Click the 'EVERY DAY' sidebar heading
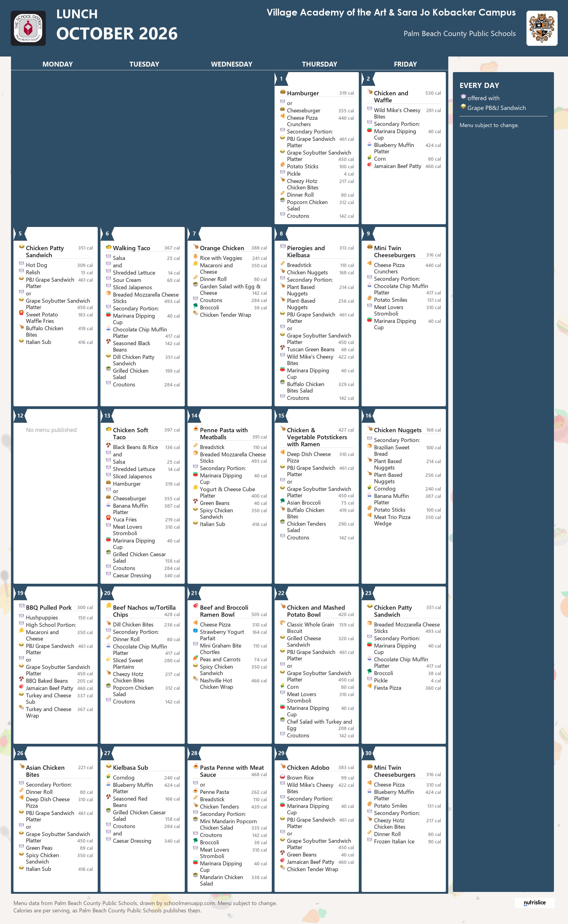The width and height of the screenshot is (568, 924). click(479, 86)
